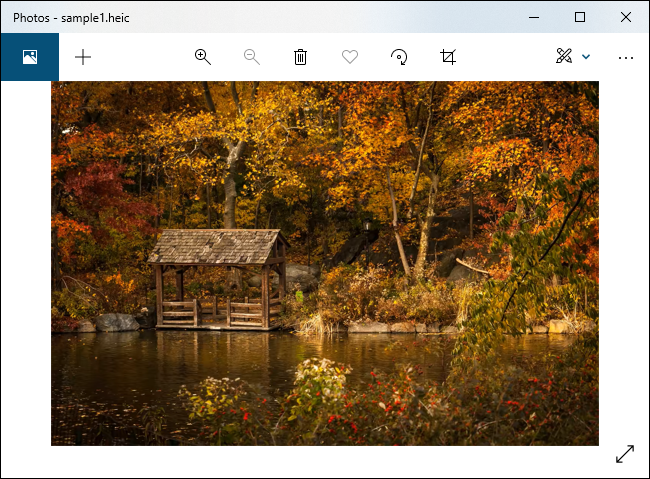Minimize the Photos window

pos(533,17)
